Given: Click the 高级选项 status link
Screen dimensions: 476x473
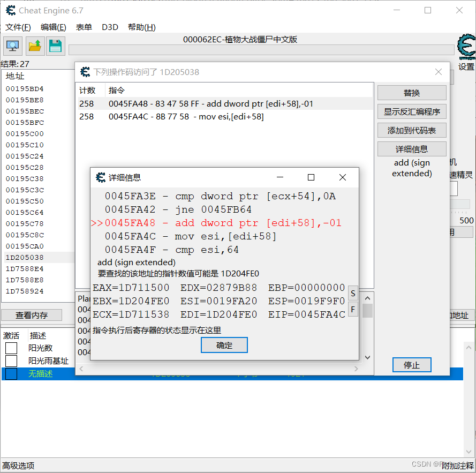Looking at the screenshot, I should pos(18,466).
